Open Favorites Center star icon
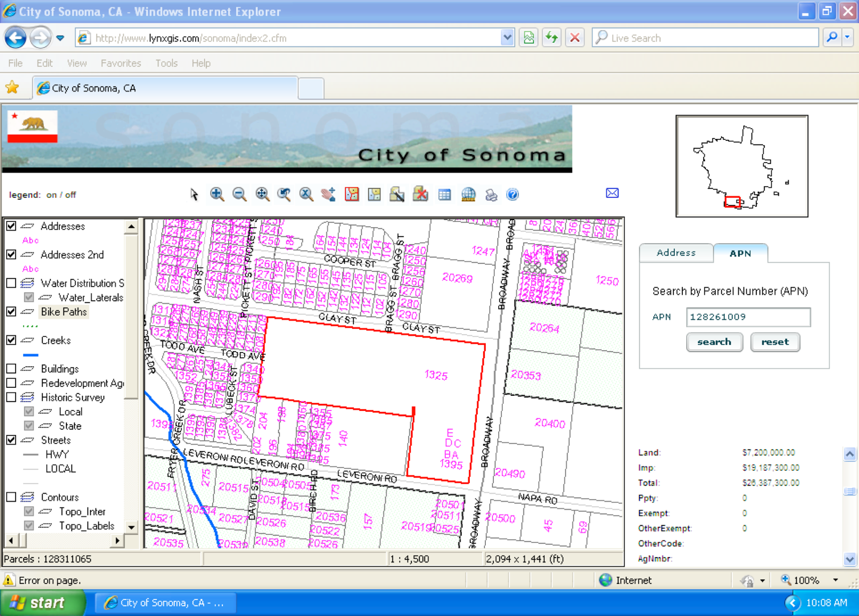This screenshot has height=616, width=859. [12, 88]
